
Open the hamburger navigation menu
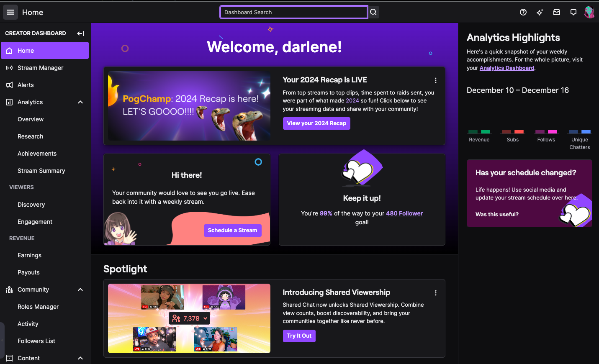point(10,12)
